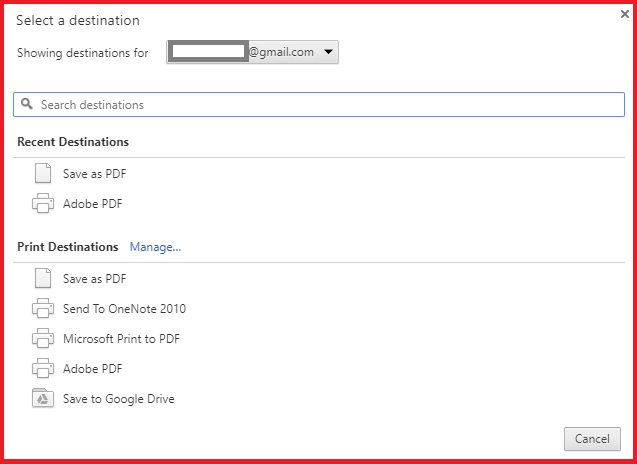This screenshot has height=464, width=637.
Task: Click the search magnifier icon
Action: coord(27,104)
